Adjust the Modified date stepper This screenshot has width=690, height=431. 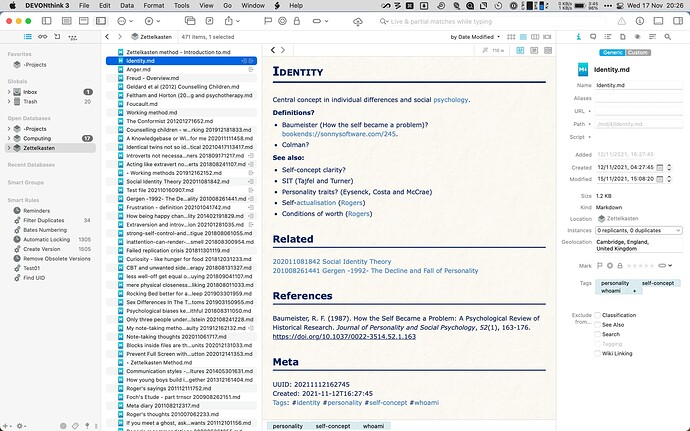pos(669,179)
